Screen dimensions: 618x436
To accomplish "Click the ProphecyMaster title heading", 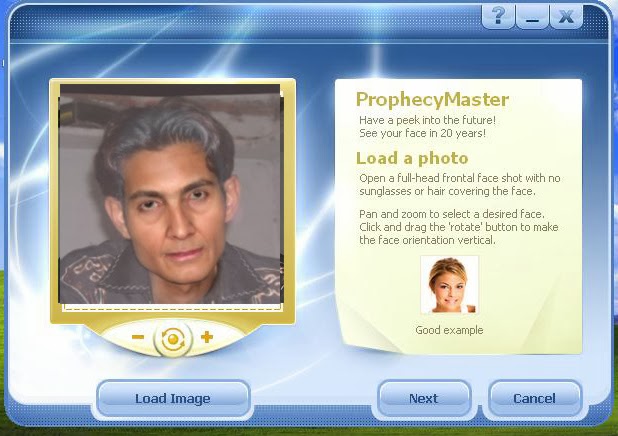I will [432, 100].
